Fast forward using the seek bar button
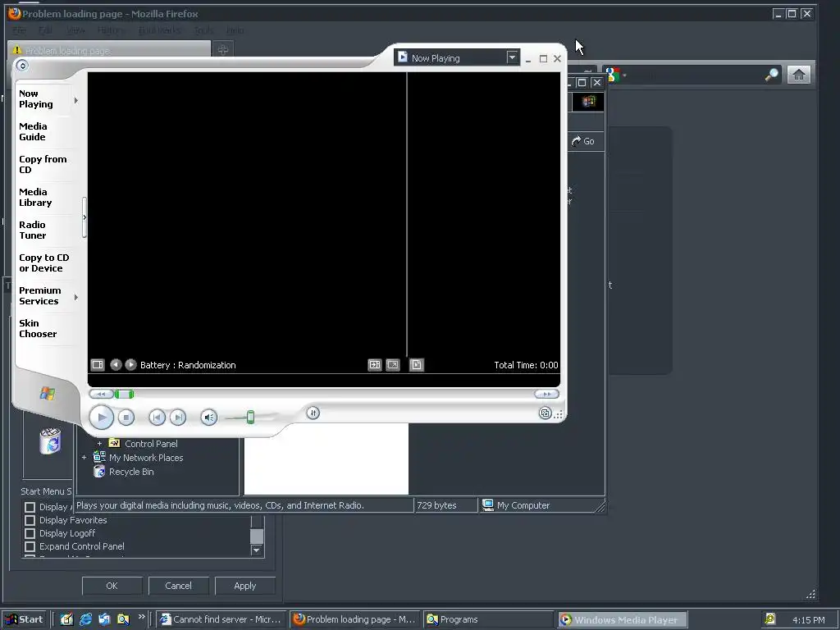Viewport: 840px width, 630px height. (546, 395)
